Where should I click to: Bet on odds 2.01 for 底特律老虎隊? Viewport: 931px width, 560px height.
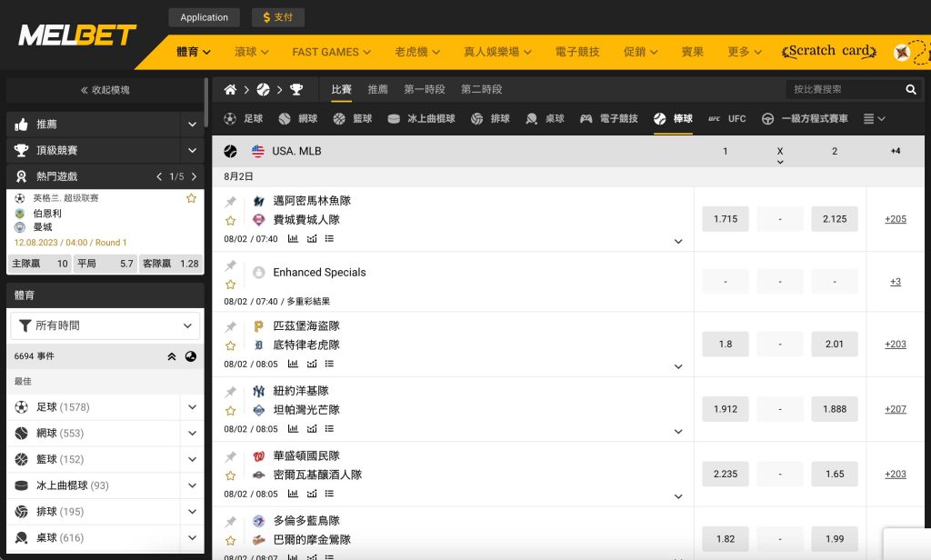(835, 344)
